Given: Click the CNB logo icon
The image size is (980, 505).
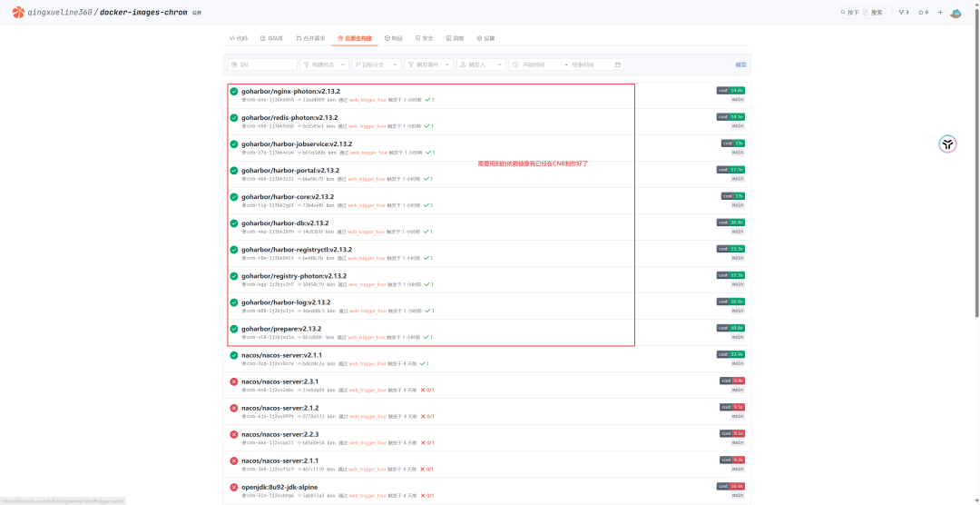Looking at the screenshot, I should pos(18,12).
